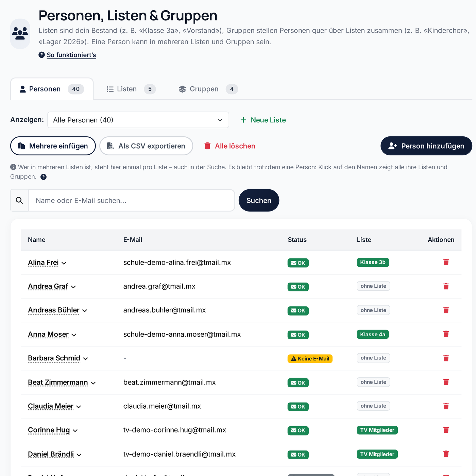Image resolution: width=476 pixels, height=476 pixels.
Task: Expand details for Beat Zimmermann
Action: tap(93, 383)
